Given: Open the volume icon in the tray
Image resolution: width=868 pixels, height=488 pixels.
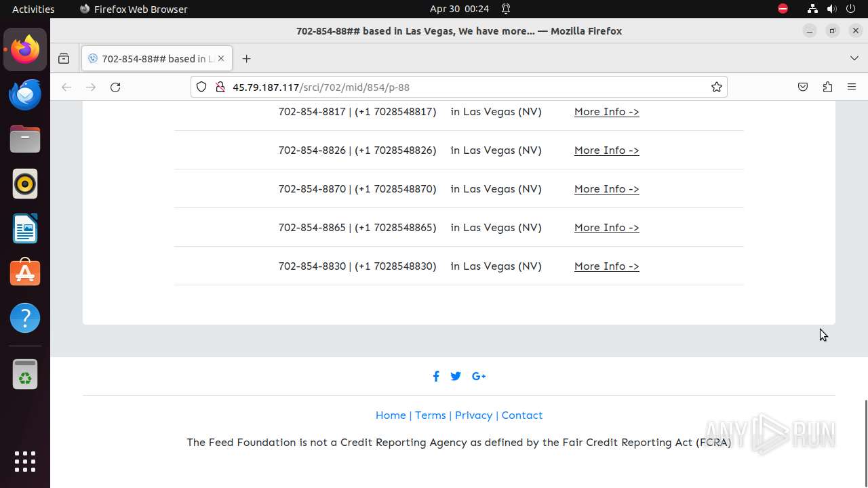Looking at the screenshot, I should pos(831,9).
